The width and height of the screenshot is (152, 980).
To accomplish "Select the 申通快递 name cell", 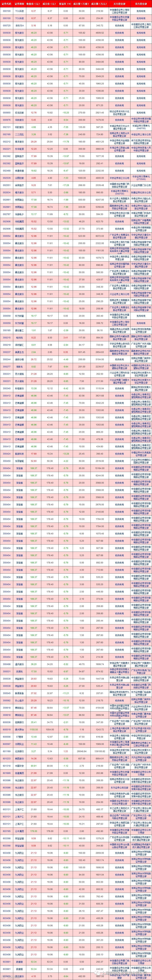I will tap(20, 170).
